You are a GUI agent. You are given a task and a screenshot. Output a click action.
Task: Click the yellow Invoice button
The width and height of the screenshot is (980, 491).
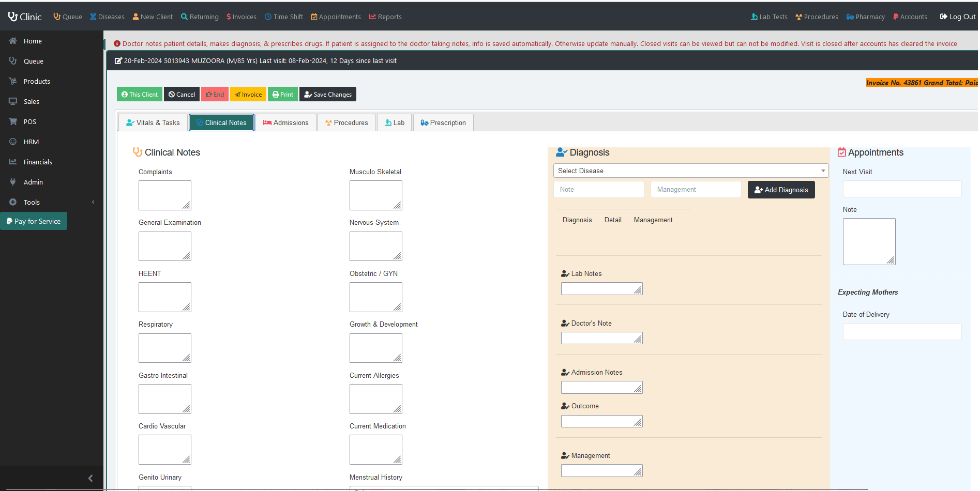pos(248,95)
